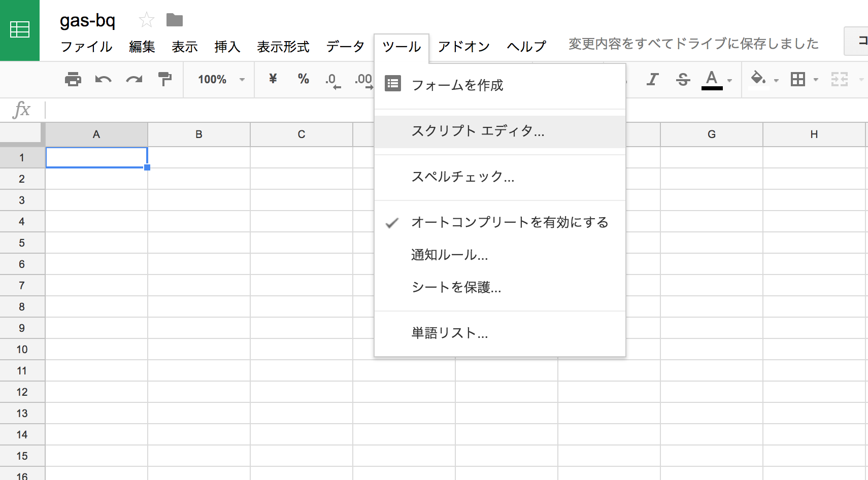Toggle italic formatting
The width and height of the screenshot is (868, 480).
tap(652, 79)
